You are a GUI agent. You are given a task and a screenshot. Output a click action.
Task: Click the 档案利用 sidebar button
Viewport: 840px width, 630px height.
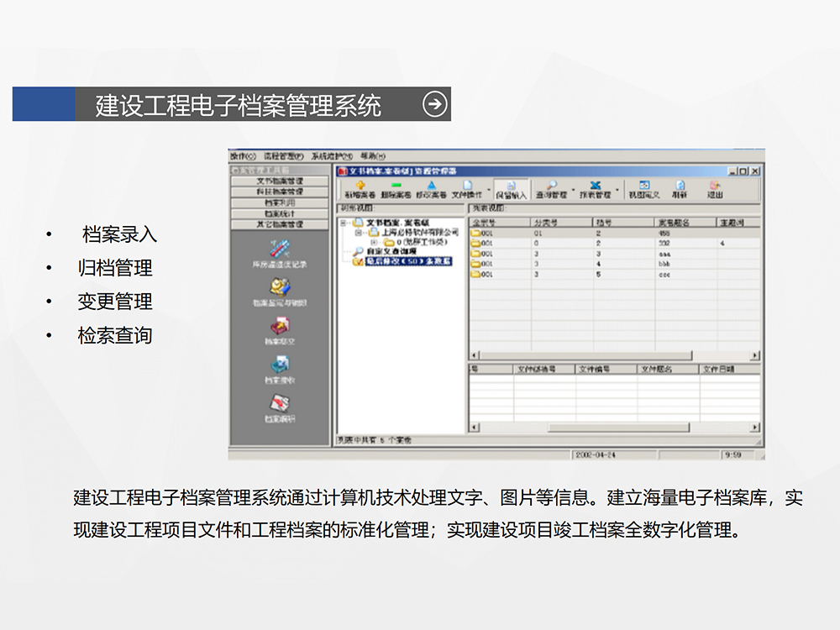(280, 203)
